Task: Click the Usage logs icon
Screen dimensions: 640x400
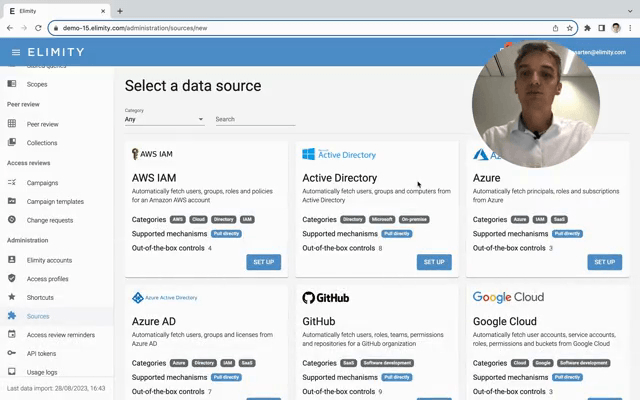Action: tap(12, 371)
